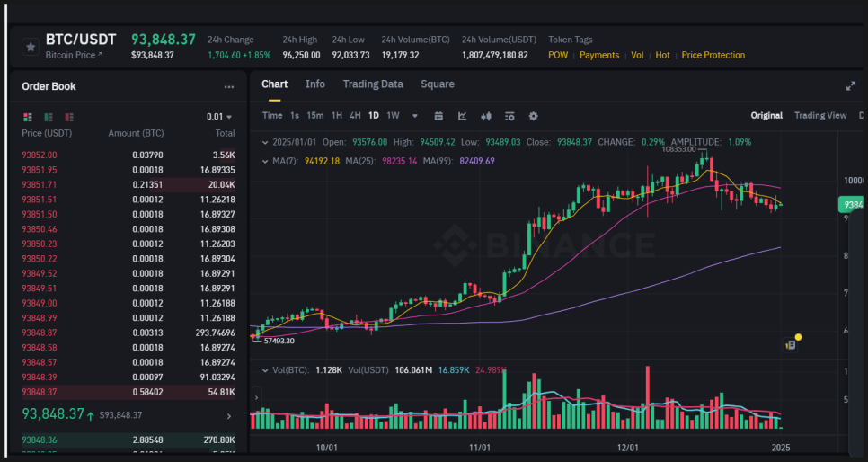Click the Price Protection tag

tap(713, 55)
